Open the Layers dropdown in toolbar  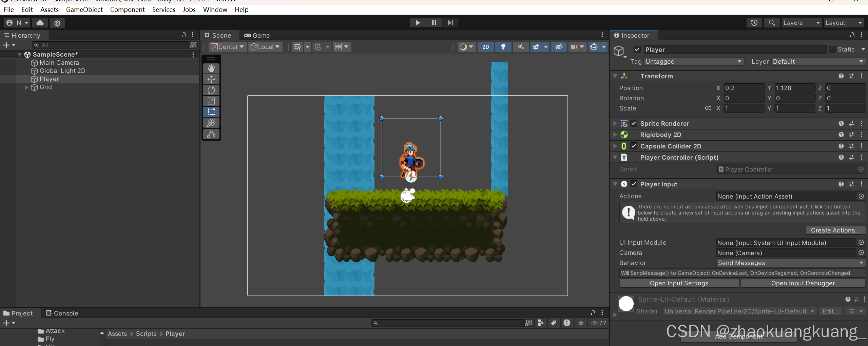(x=801, y=23)
